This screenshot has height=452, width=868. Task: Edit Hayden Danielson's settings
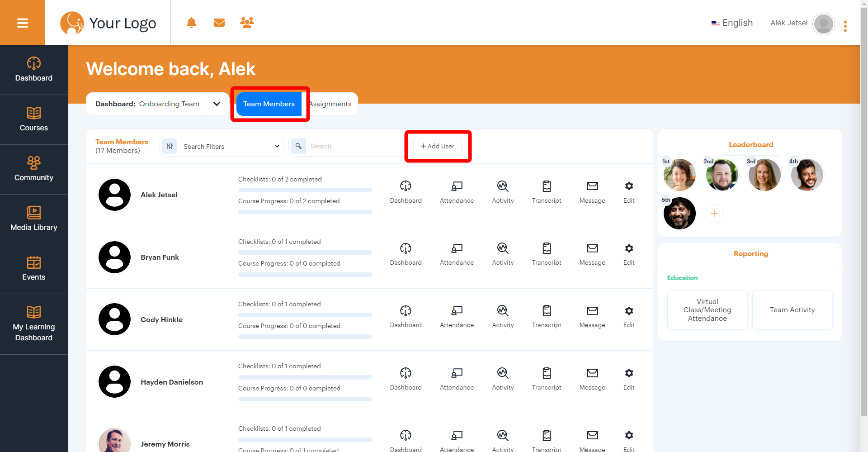click(629, 379)
